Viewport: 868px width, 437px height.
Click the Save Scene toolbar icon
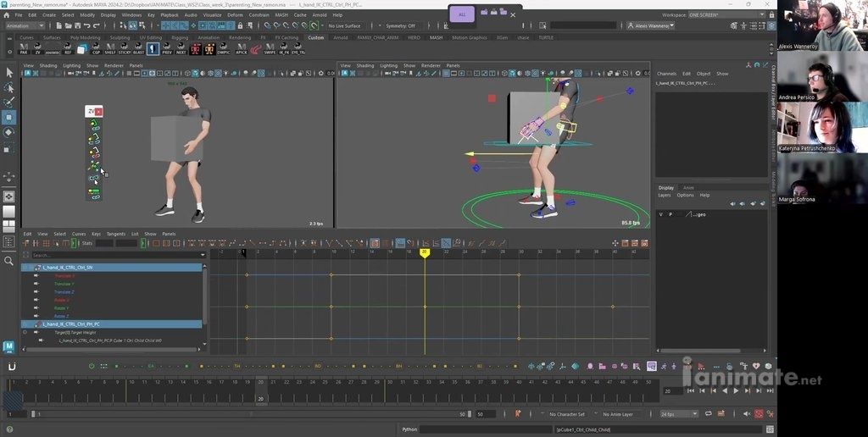coord(77,25)
